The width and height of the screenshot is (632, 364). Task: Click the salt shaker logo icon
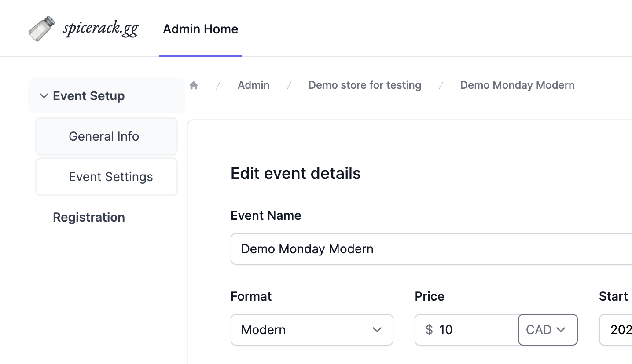point(42,29)
